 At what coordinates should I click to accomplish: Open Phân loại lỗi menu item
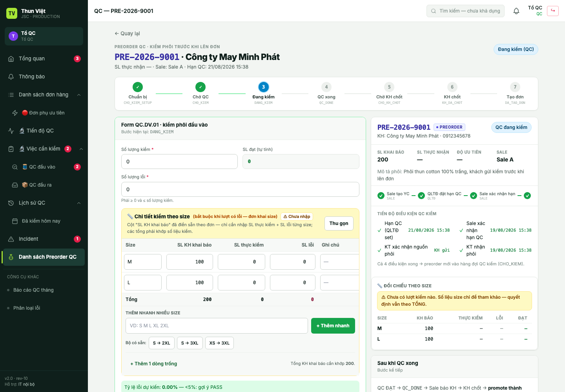44,308
